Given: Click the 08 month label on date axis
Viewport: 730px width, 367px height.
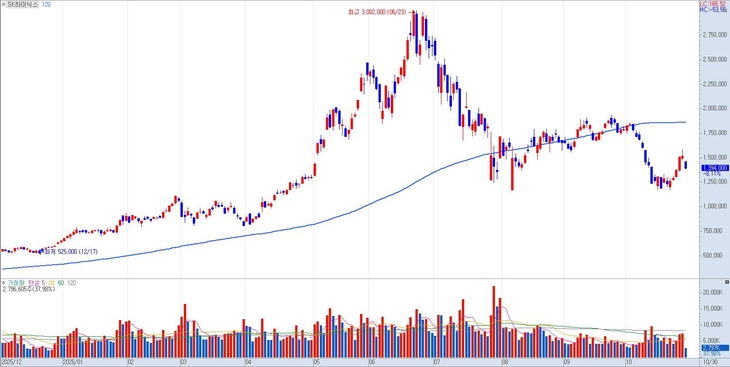Looking at the screenshot, I should click(505, 361).
